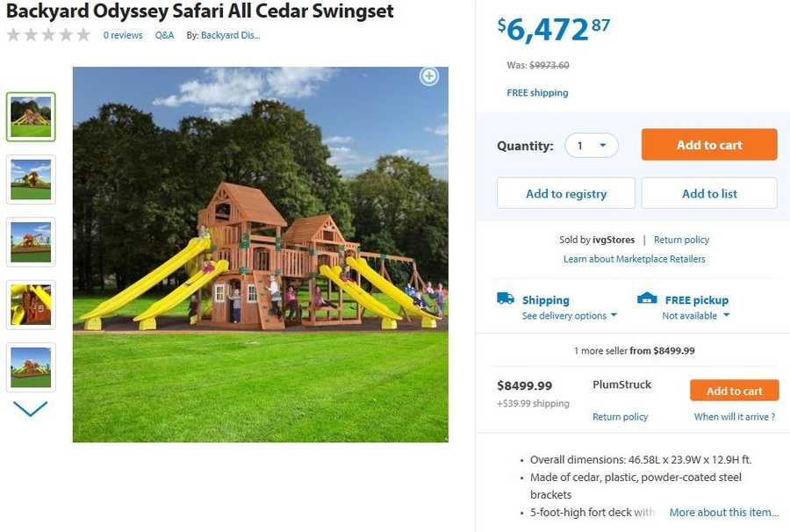Click the Add to registry button
The image size is (790, 532).
point(566,193)
